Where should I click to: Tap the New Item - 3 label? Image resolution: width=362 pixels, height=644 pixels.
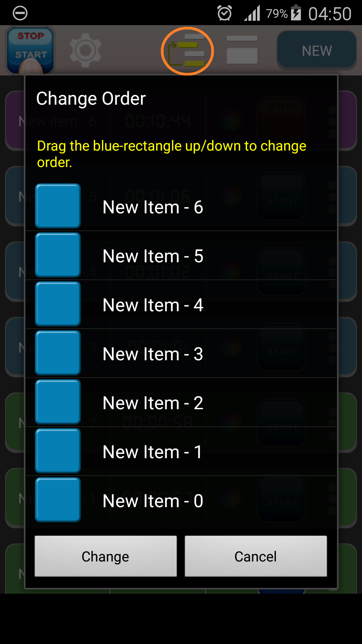tap(153, 354)
